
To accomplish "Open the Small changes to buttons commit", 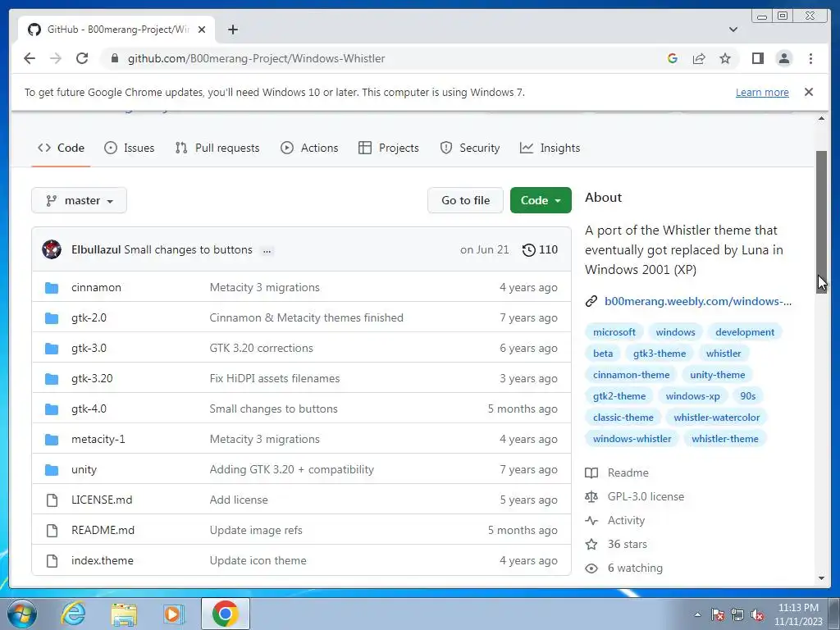I will 188,249.
